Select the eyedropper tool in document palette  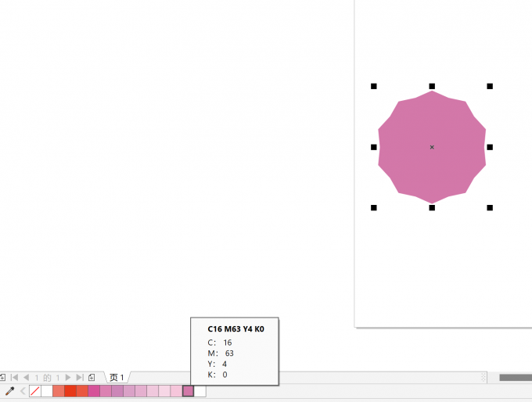[x=10, y=391]
